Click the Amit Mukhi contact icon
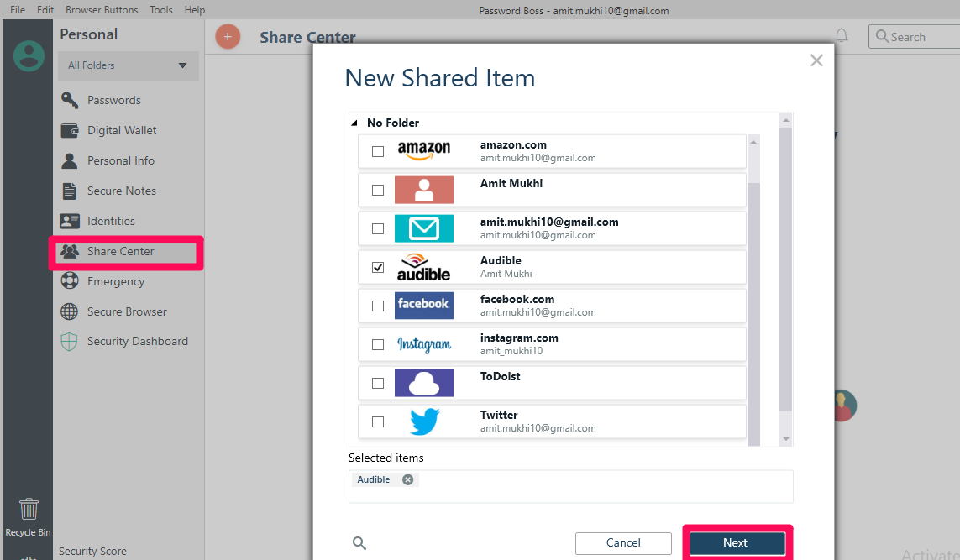This screenshot has height=560, width=960. (x=423, y=190)
